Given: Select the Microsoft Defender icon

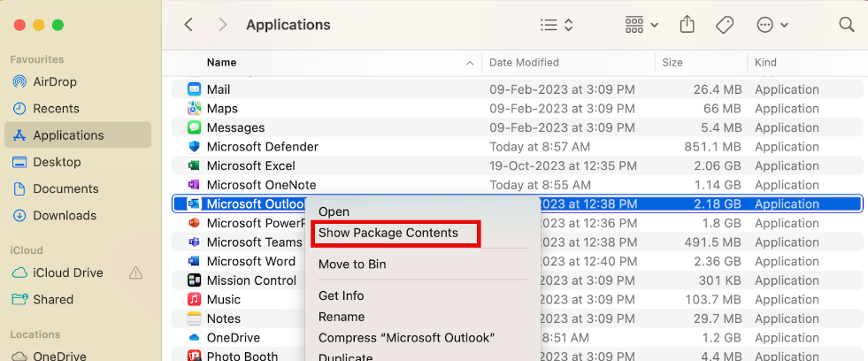Looking at the screenshot, I should click(194, 147).
